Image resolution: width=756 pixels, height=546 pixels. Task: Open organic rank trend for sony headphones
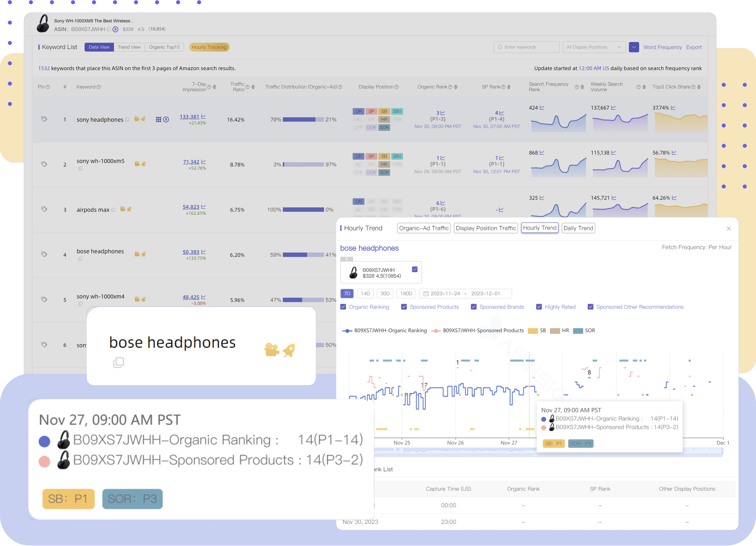[443, 113]
